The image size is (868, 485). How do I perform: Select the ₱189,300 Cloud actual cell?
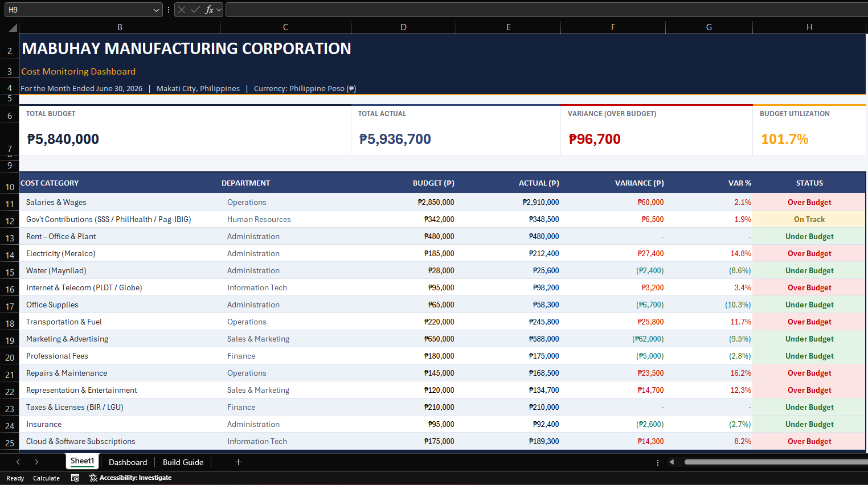(508, 441)
